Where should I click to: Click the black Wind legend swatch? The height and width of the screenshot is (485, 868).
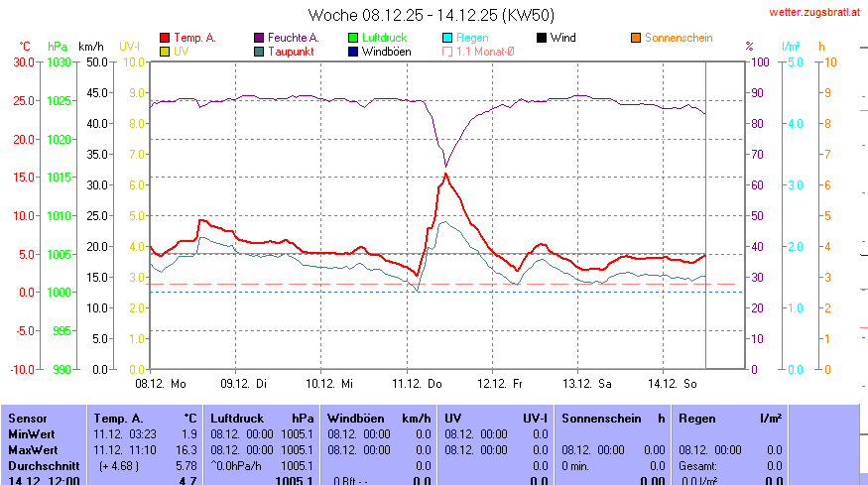(542, 38)
